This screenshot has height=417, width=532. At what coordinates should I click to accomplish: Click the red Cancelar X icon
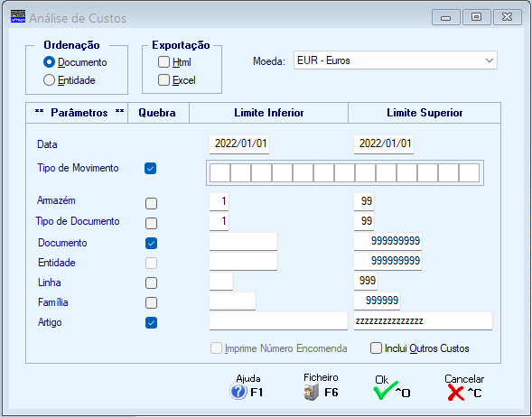(455, 394)
